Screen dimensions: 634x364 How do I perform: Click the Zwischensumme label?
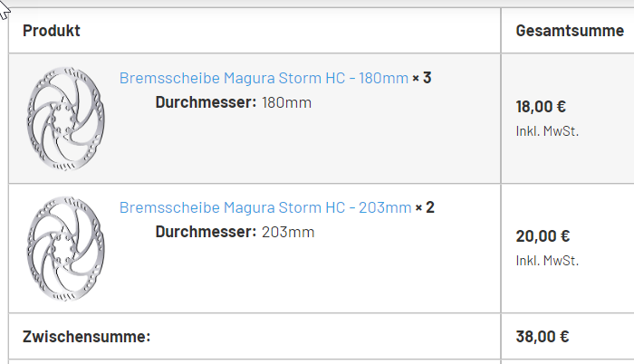(86, 338)
